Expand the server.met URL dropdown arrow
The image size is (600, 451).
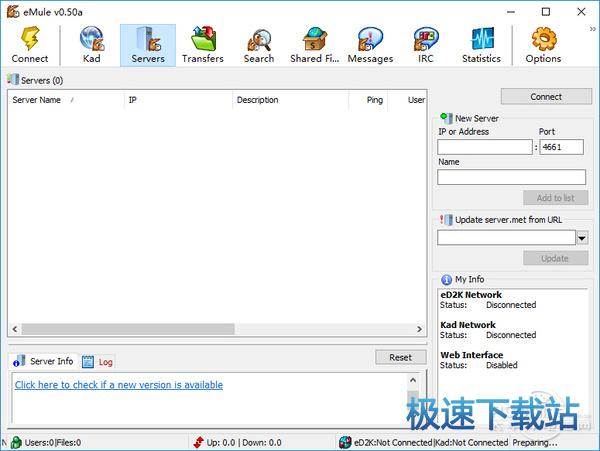tap(582, 238)
